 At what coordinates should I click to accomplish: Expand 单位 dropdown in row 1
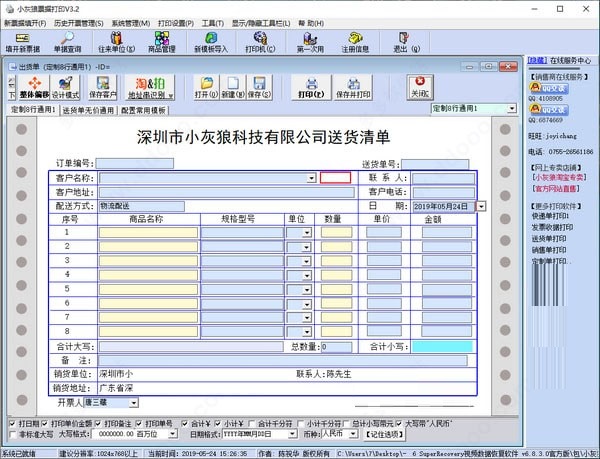(x=307, y=233)
